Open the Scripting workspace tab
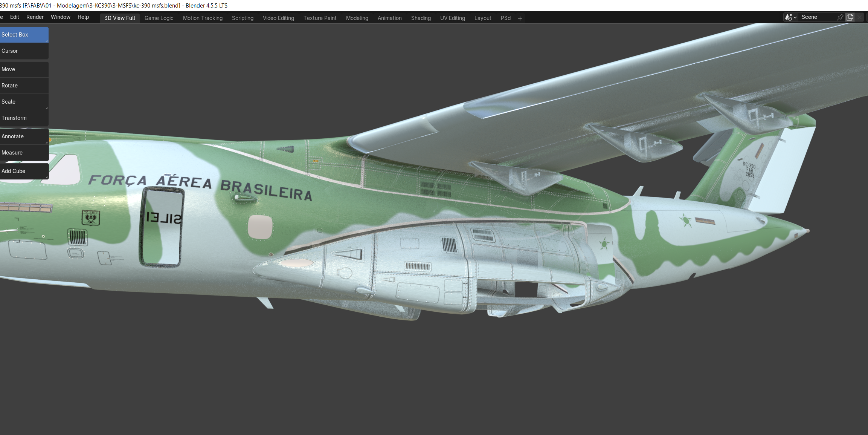The width and height of the screenshot is (868, 435). point(243,18)
